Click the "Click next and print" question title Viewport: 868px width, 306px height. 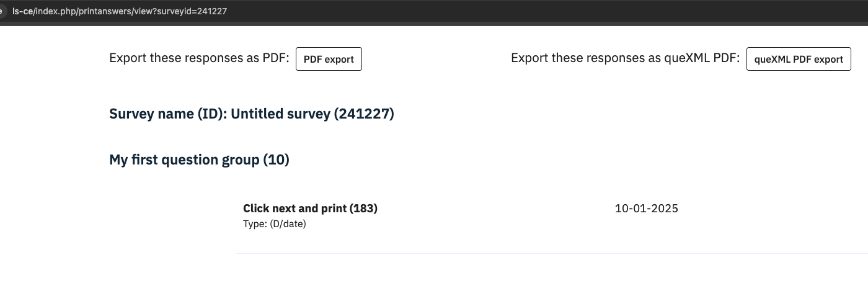coord(294,209)
